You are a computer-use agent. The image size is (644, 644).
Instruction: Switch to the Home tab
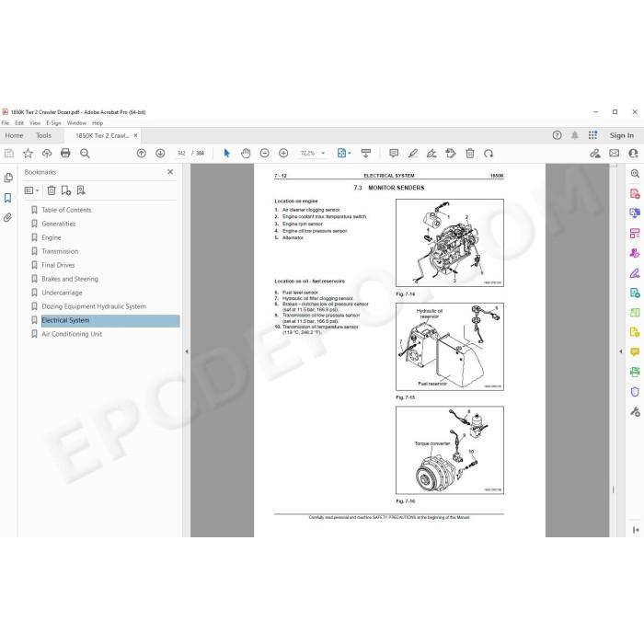click(x=14, y=135)
